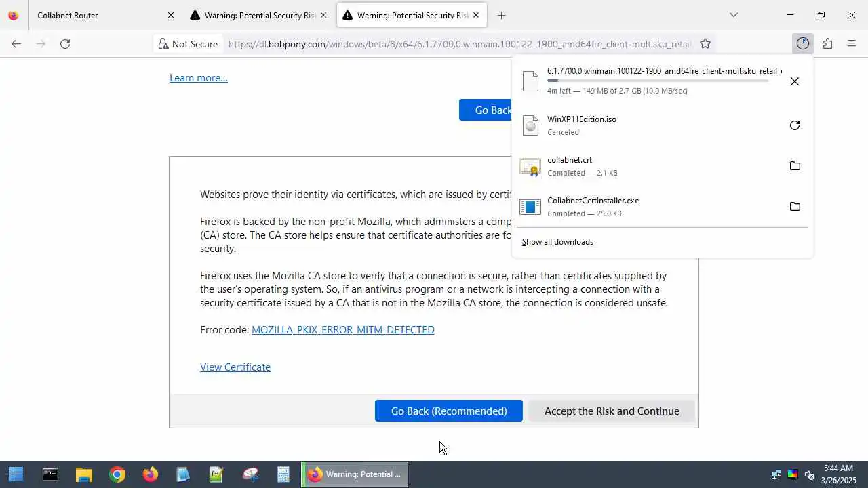
Task: Go back to the previous page
Action: coord(16,44)
